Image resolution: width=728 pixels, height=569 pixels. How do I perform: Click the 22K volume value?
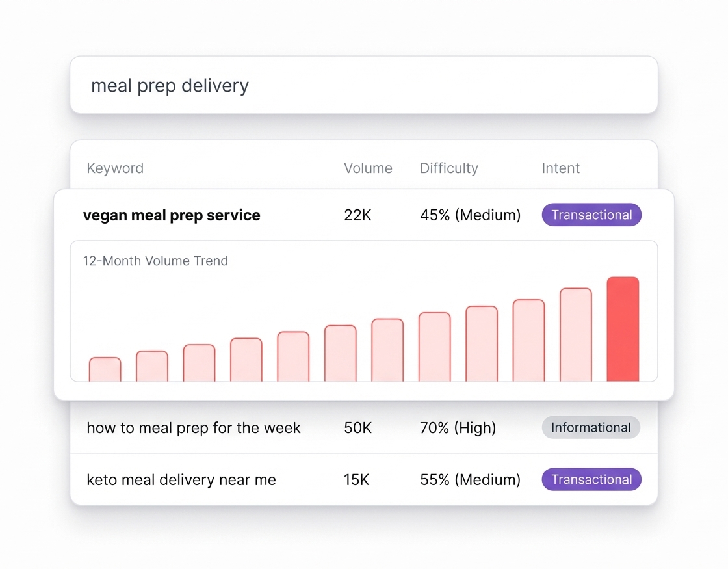click(357, 215)
